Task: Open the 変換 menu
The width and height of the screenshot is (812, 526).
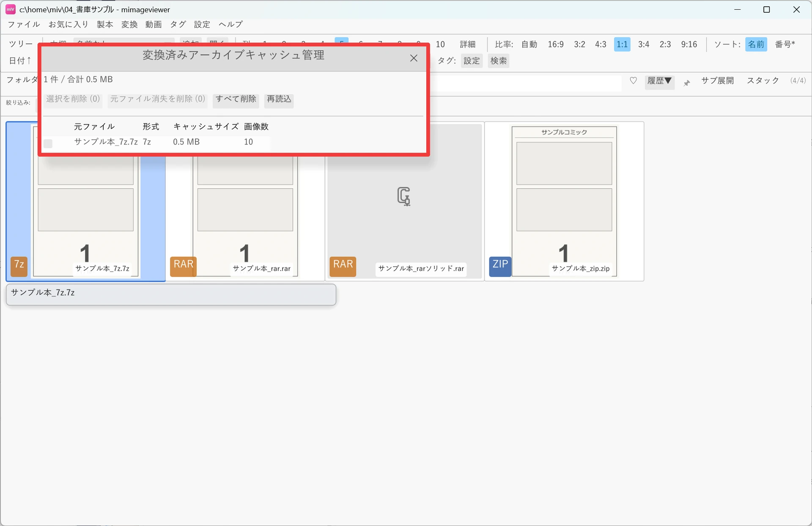Action: click(129, 25)
